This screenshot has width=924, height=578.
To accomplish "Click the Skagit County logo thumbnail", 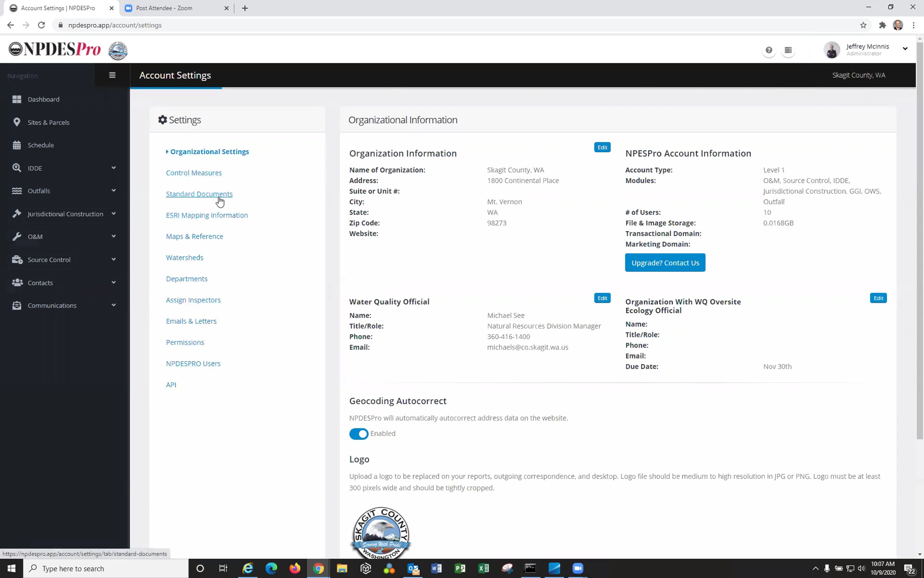I will pos(381,533).
